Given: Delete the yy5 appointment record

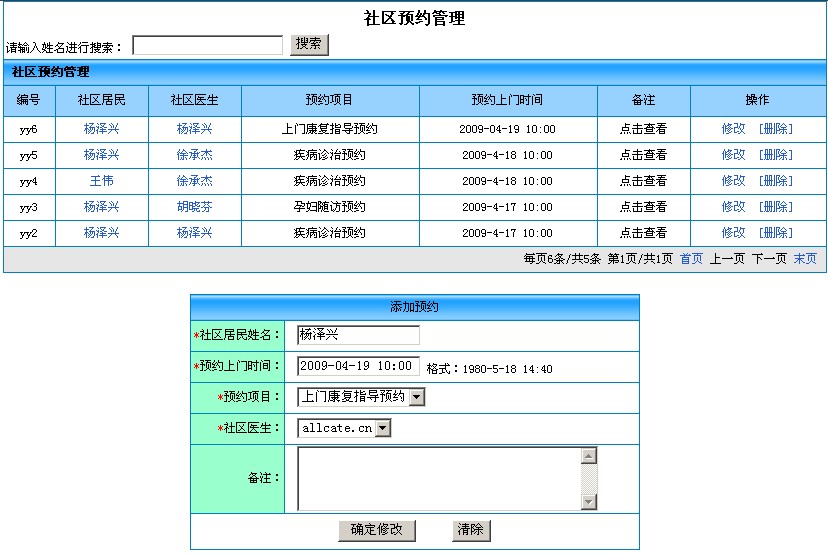Looking at the screenshot, I should [775, 155].
